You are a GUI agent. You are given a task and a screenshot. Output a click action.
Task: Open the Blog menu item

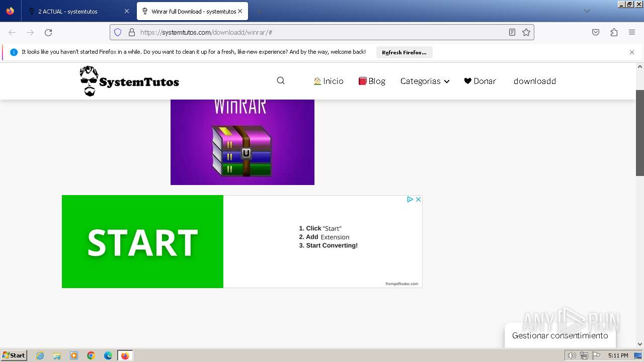click(372, 81)
